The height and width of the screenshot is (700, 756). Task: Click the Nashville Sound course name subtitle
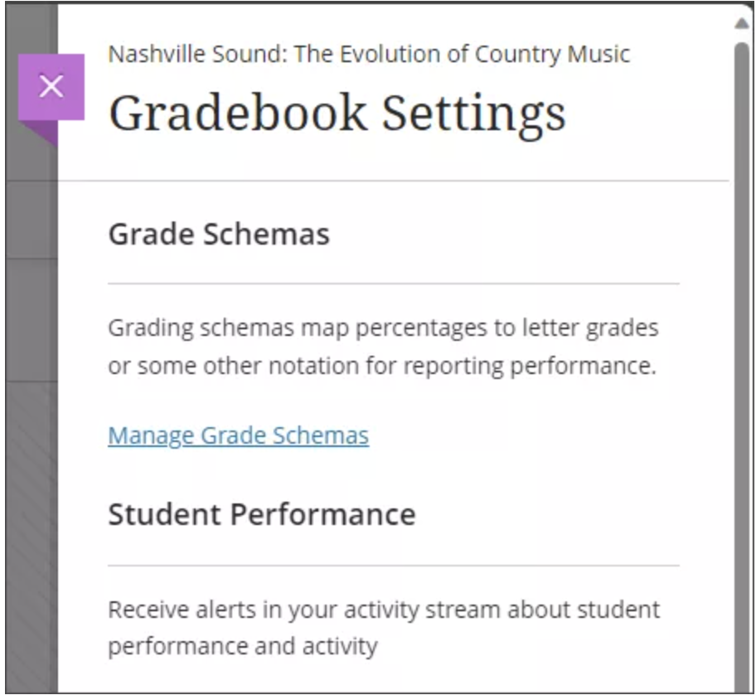pos(369,55)
